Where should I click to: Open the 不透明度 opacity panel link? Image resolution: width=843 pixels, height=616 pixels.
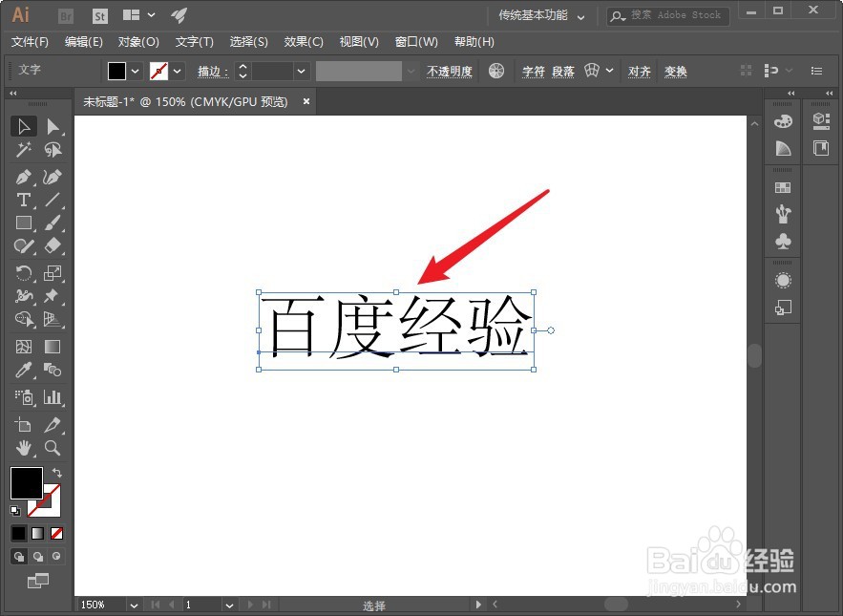tap(450, 72)
